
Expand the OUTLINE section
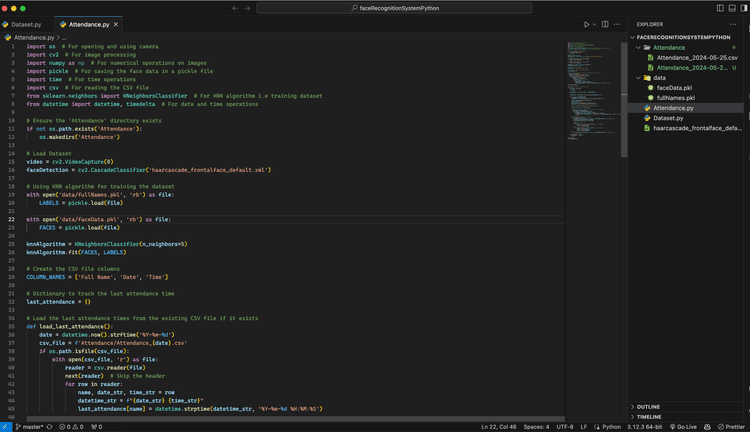click(x=648, y=407)
